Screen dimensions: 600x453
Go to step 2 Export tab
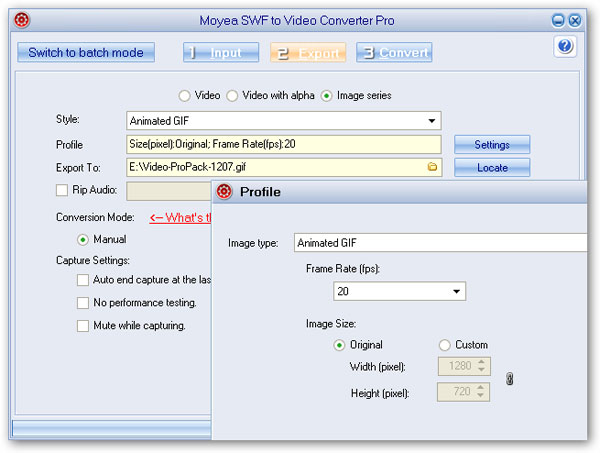click(x=308, y=52)
